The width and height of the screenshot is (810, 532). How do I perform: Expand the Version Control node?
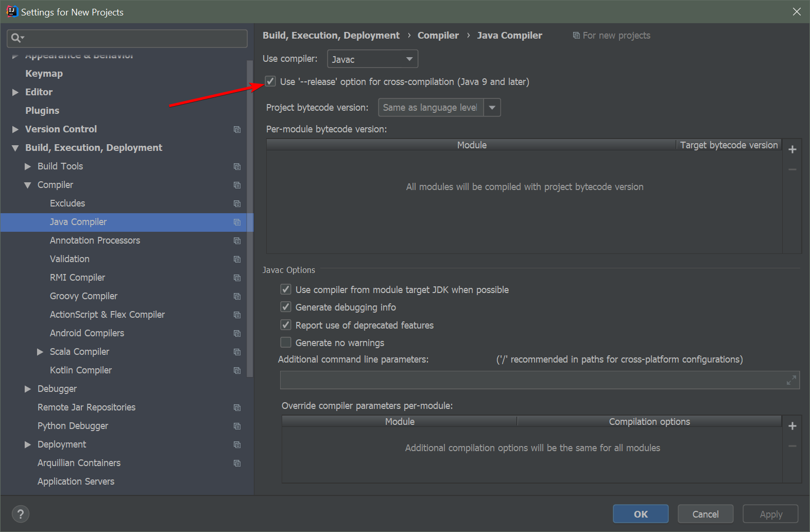click(15, 129)
